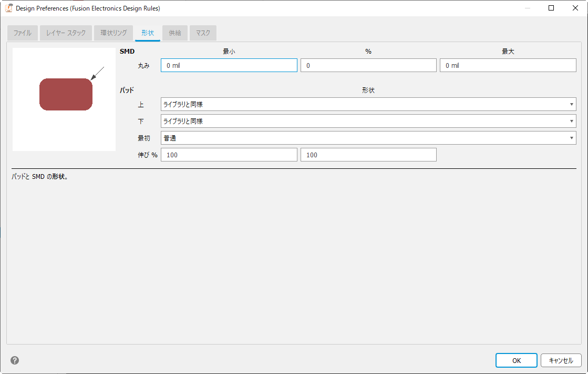Click the パッドと SMD の形状 description text
Screen dimensions: 588x374
click(40, 177)
